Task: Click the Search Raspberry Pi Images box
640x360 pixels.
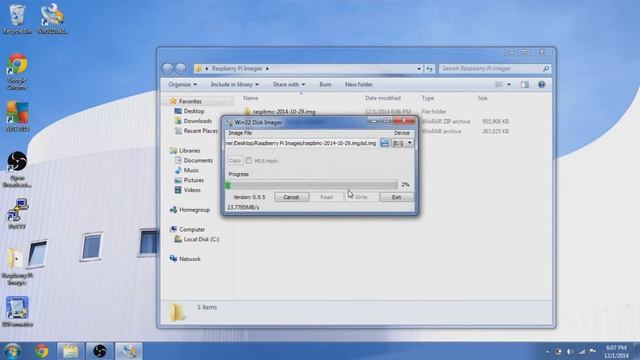Action: [495, 69]
